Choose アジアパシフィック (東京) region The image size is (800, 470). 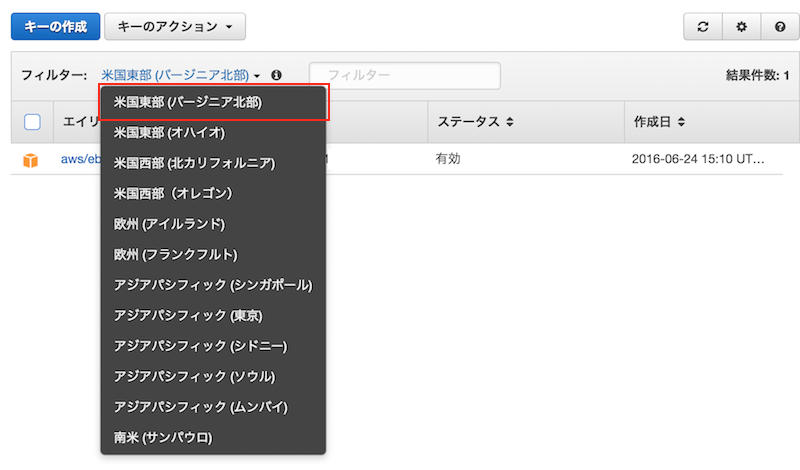pyautogui.click(x=213, y=315)
